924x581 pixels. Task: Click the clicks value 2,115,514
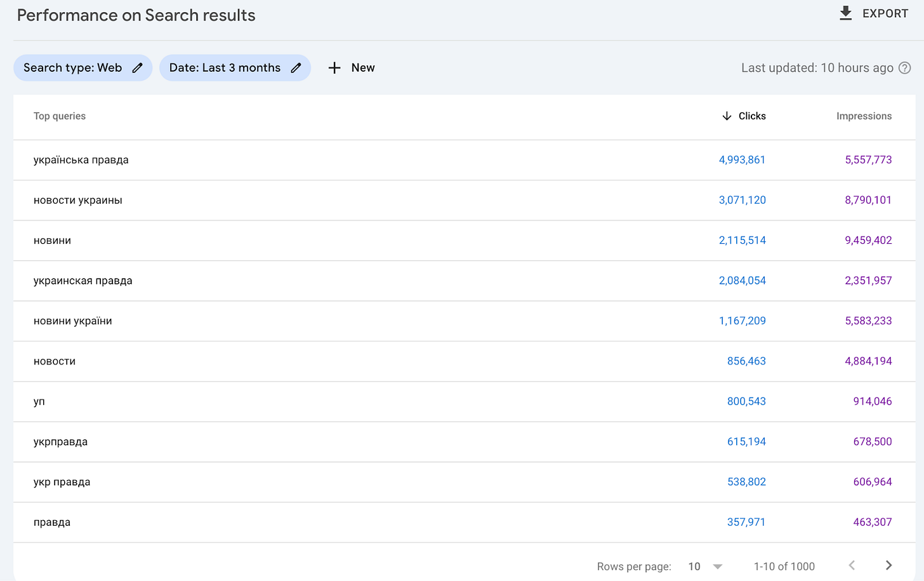pyautogui.click(x=742, y=241)
